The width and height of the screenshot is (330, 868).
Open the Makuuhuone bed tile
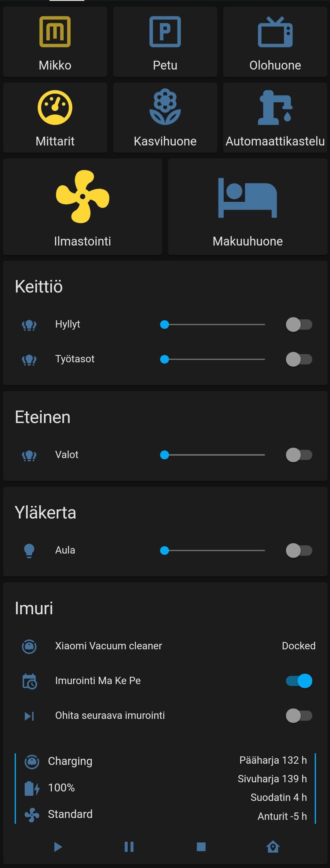pos(247,206)
